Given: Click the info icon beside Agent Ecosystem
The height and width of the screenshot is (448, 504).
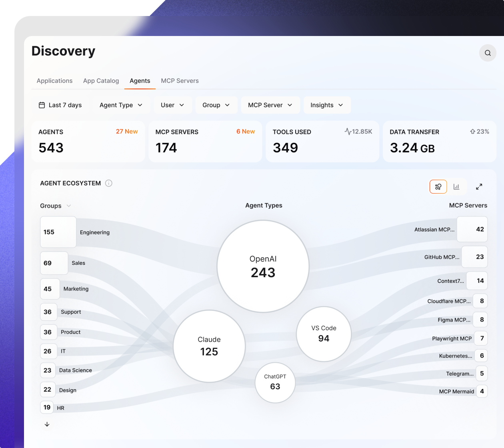Looking at the screenshot, I should click(x=109, y=183).
